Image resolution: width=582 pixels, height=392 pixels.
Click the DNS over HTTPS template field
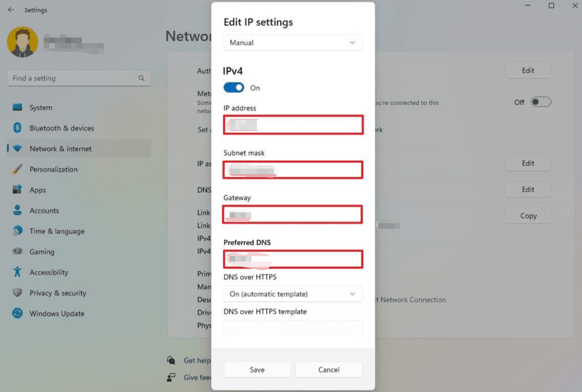click(293, 328)
